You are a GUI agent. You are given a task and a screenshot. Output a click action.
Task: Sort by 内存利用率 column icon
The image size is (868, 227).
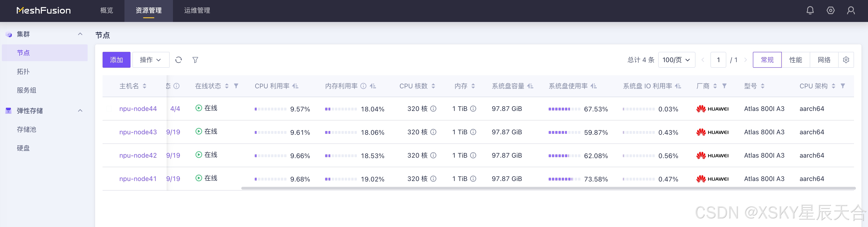tap(373, 86)
